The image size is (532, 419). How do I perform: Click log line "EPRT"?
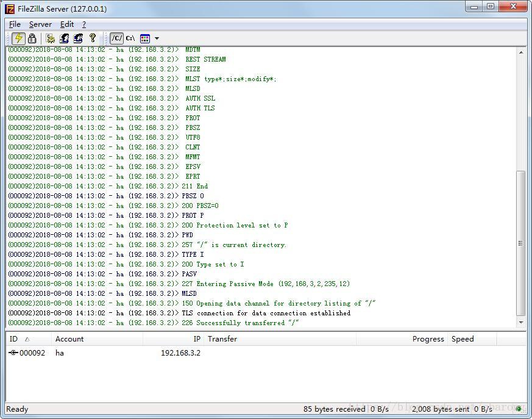click(104, 176)
